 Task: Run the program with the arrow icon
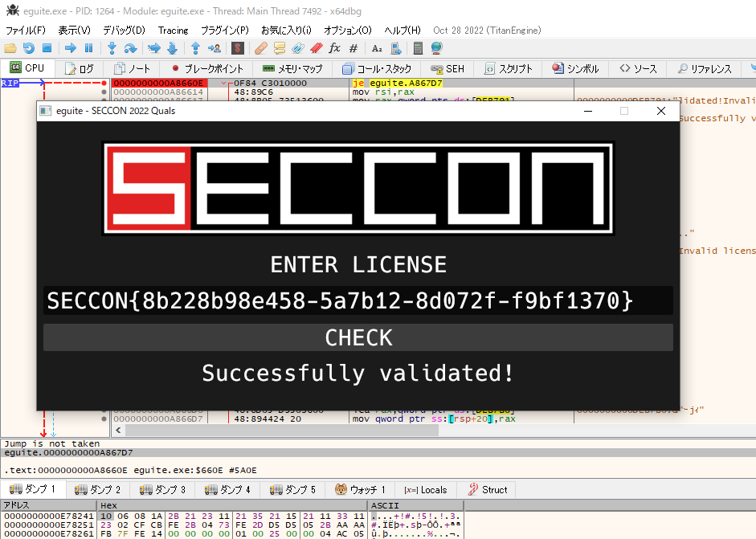point(71,48)
